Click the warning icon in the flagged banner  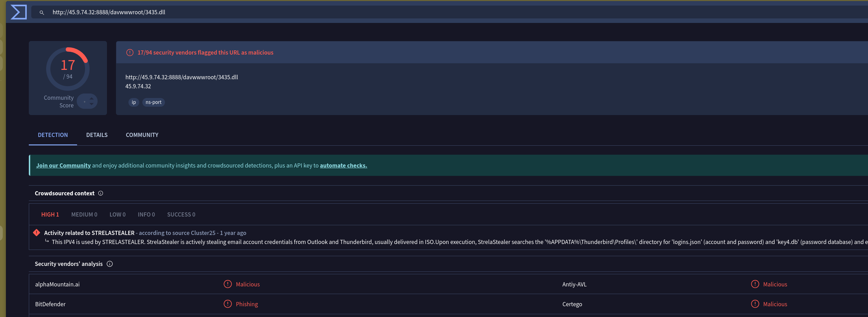tap(130, 52)
